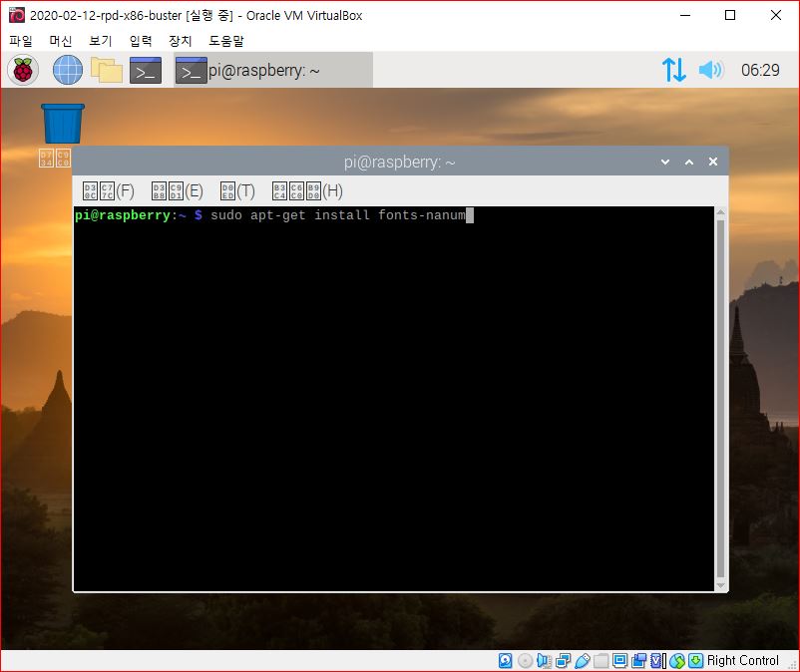The width and height of the screenshot is (800, 672).
Task: Mute the system volume via speaker icon
Action: [x=710, y=70]
